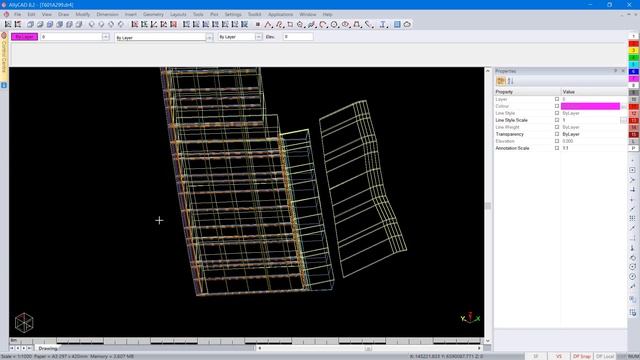The height and width of the screenshot is (360, 640).
Task: Click the Elev. input field
Action: click(x=298, y=37)
